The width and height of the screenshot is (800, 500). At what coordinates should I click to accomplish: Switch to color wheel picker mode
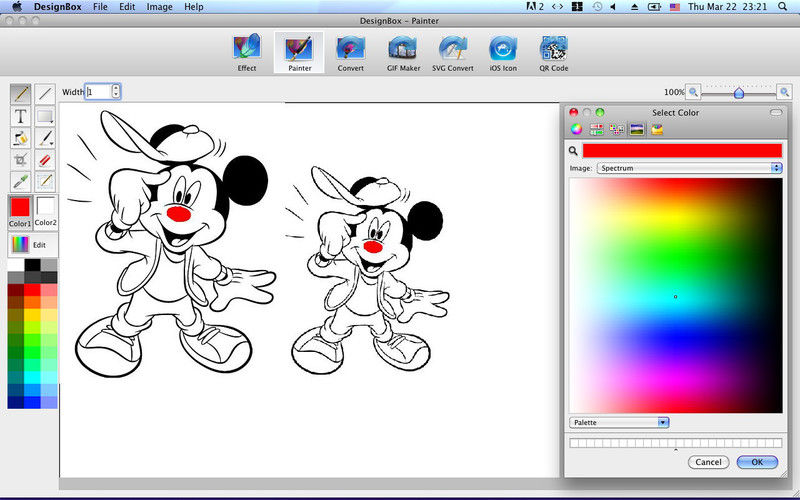pos(577,129)
